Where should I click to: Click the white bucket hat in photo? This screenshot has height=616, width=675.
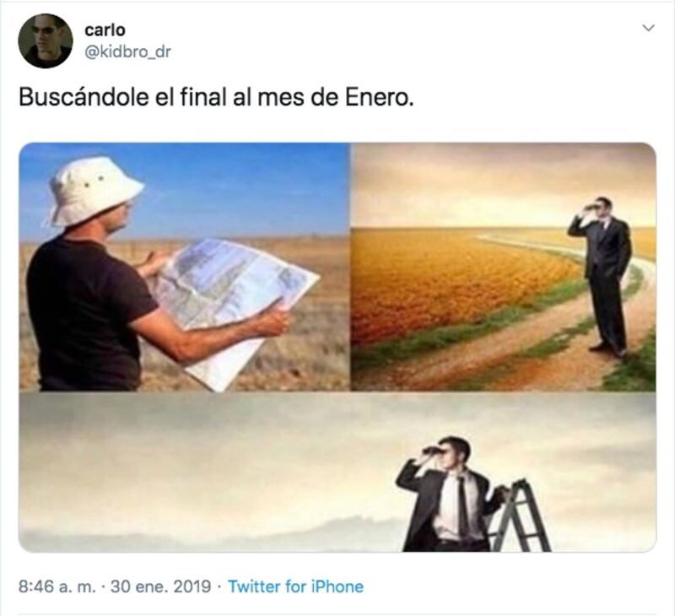click(x=94, y=190)
